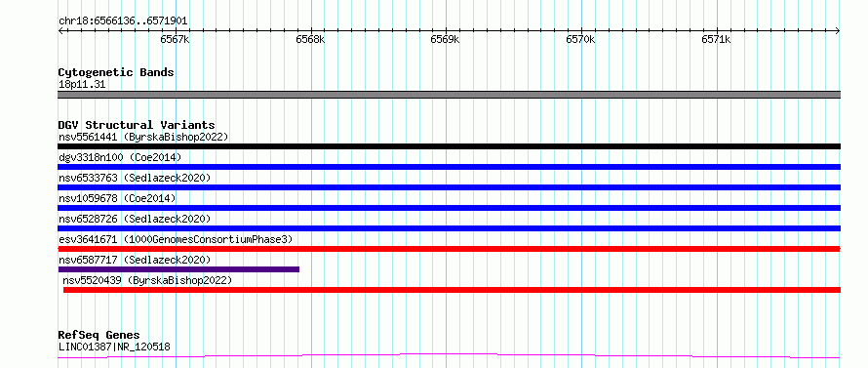
Task: Click the nsv5520439 red variant bar
Action: pos(452,290)
